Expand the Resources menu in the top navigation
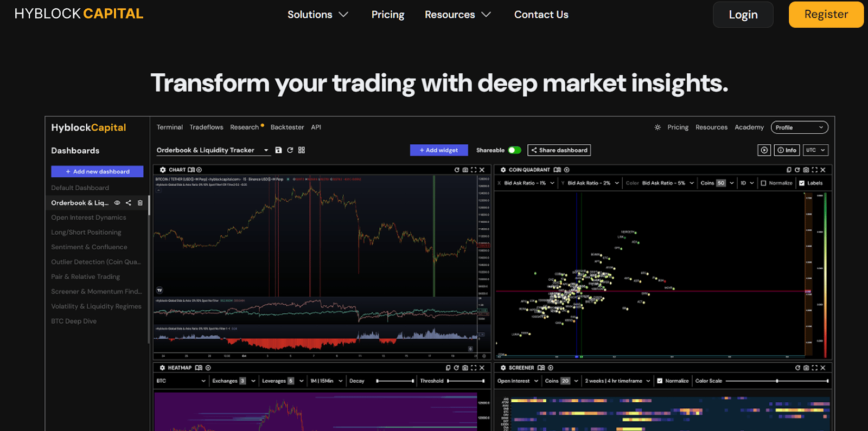The width and height of the screenshot is (868, 431). tap(458, 15)
